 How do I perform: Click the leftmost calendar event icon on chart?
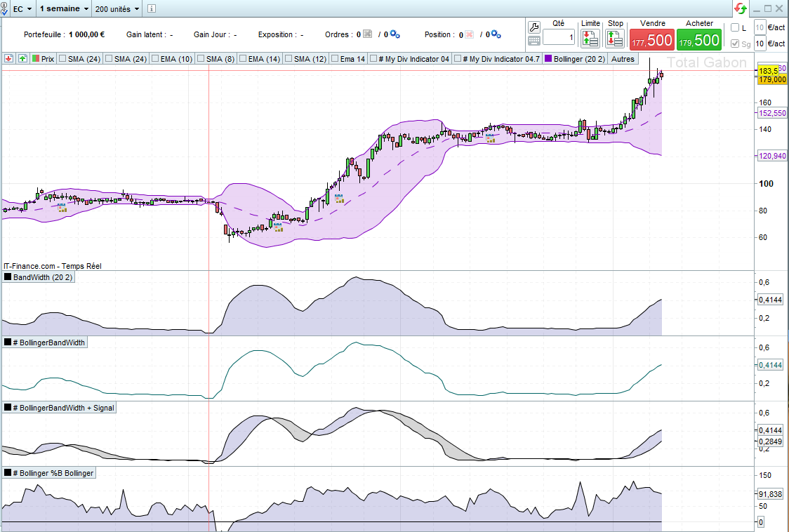[61, 207]
